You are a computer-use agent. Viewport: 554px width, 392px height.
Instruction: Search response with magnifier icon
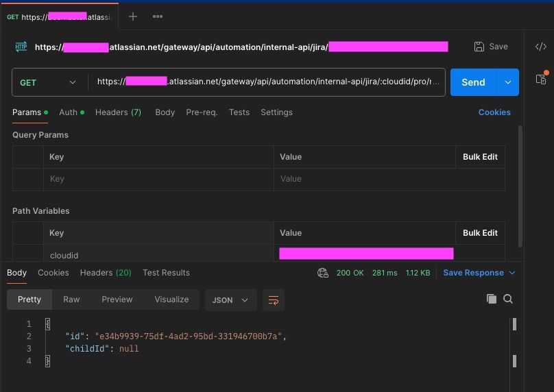point(507,299)
